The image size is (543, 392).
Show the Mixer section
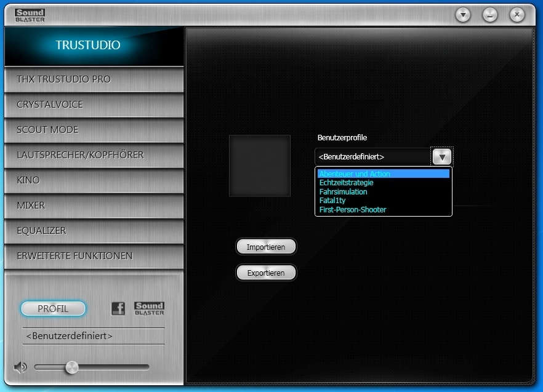pyautogui.click(x=94, y=206)
